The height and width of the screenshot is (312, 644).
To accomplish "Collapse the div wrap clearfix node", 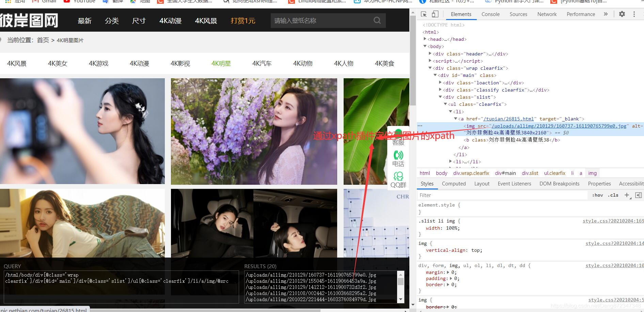I will (x=430, y=68).
